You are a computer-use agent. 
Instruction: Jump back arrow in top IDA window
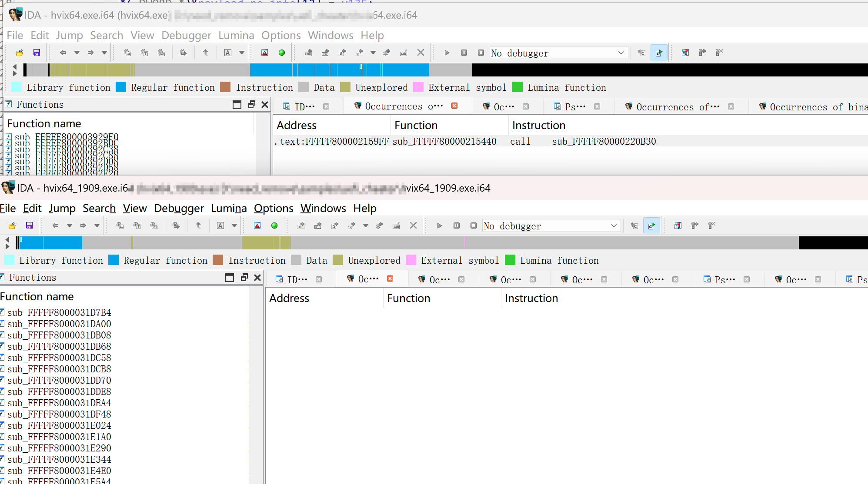point(63,53)
